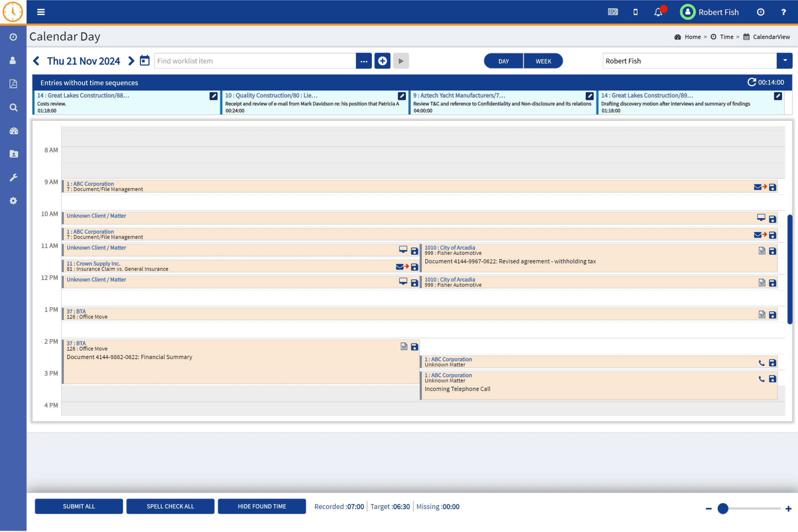Viewport: 798px width, 532px height.
Task: Select the DAY tab
Action: click(503, 60)
